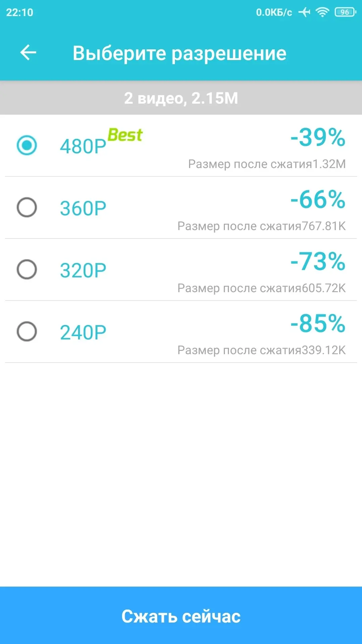This screenshot has height=644, width=362.
Task: Tap the 480P resolution label
Action: [83, 147]
